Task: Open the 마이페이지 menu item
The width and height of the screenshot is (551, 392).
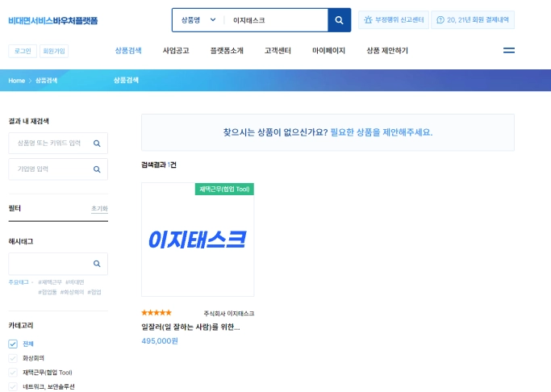Action: (x=328, y=51)
